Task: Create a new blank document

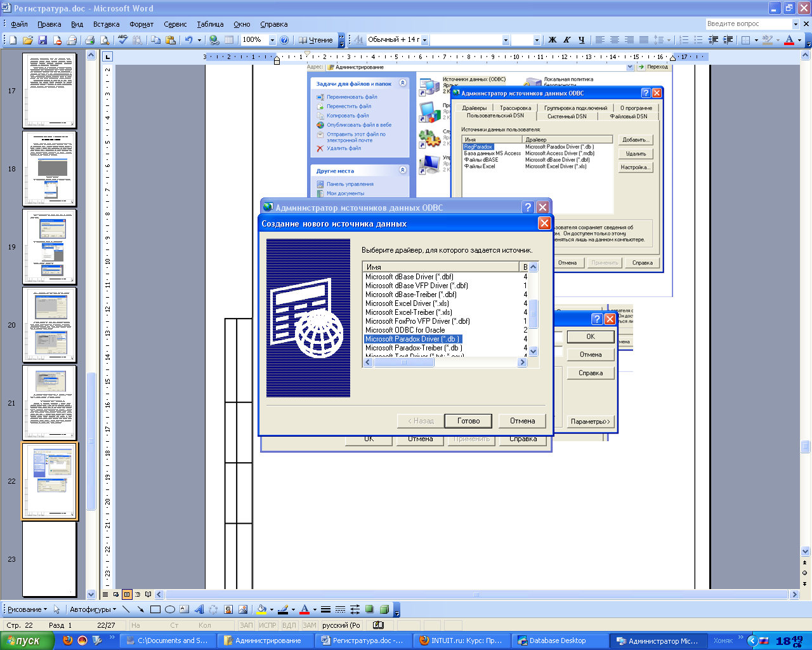Action: [x=13, y=40]
